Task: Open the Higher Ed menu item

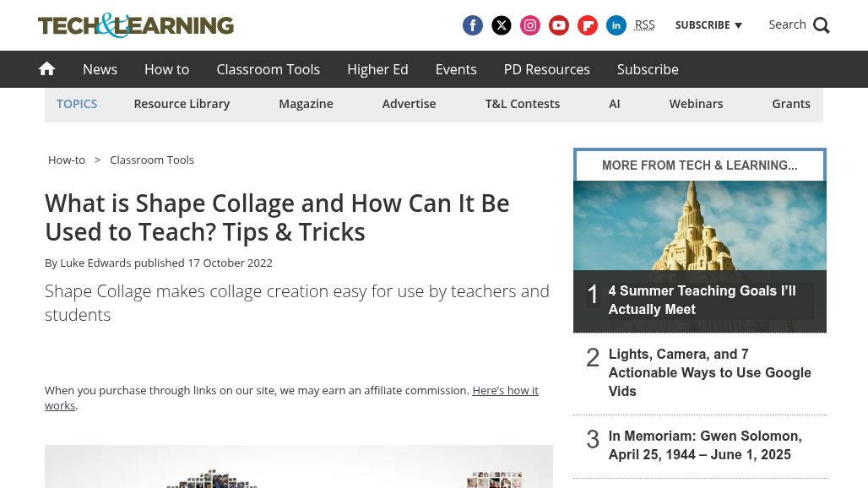Action: (x=377, y=69)
